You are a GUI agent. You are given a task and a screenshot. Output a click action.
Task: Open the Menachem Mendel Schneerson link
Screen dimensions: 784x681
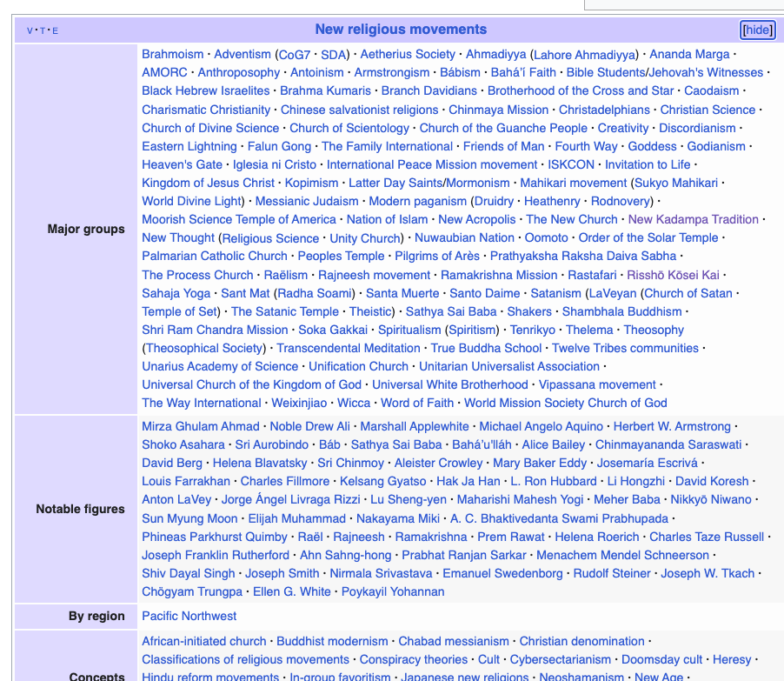pyautogui.click(x=622, y=555)
